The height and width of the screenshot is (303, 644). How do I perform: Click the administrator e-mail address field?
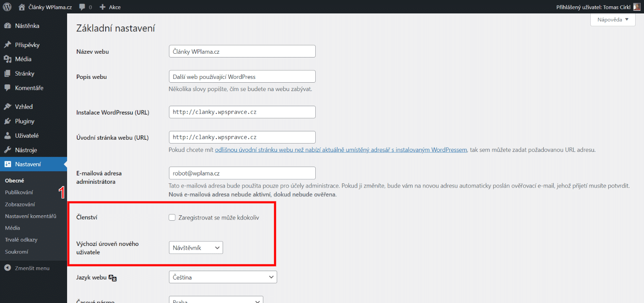point(242,173)
